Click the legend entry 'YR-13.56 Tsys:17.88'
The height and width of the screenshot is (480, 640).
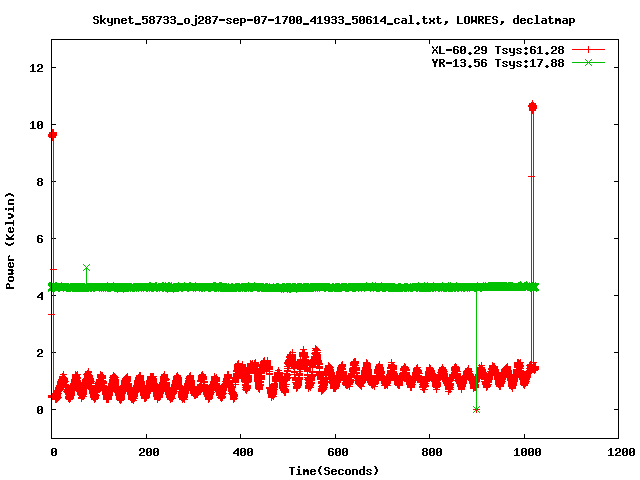click(x=498, y=63)
